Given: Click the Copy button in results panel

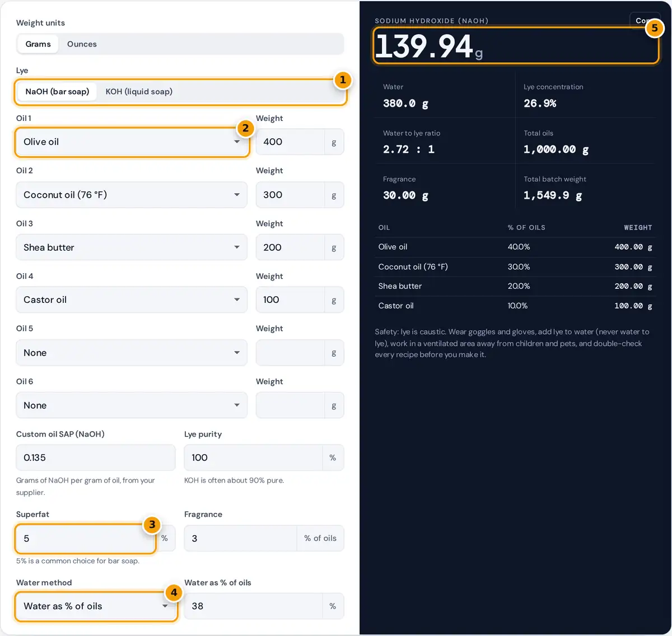Looking at the screenshot, I should (x=645, y=20).
